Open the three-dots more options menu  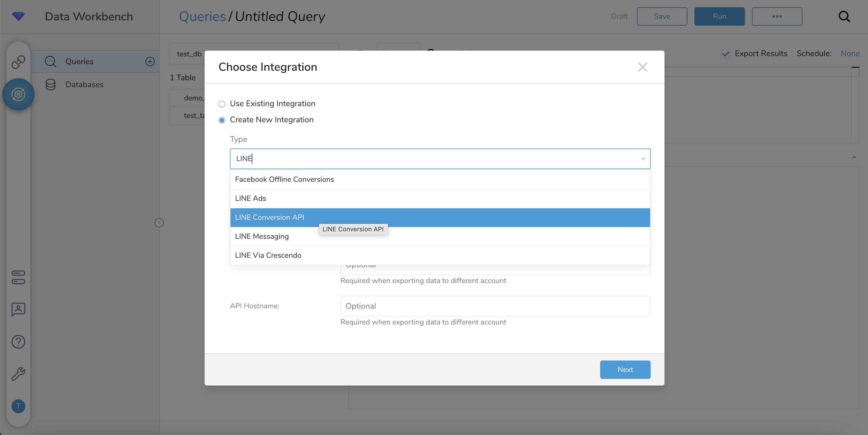(x=777, y=16)
